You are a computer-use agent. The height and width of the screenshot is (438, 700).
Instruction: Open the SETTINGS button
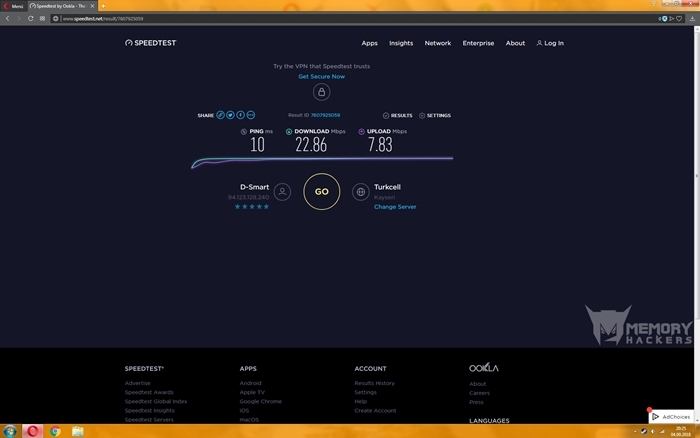435,115
